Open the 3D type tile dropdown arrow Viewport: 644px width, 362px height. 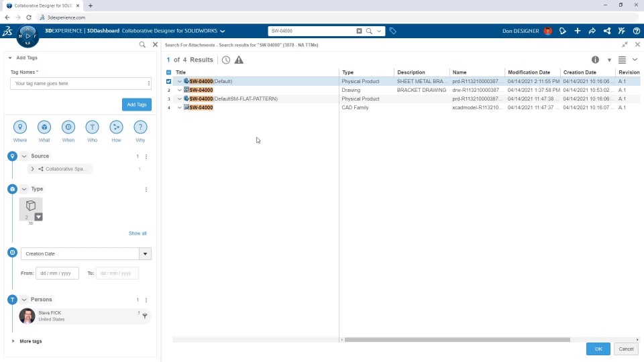[x=38, y=217]
